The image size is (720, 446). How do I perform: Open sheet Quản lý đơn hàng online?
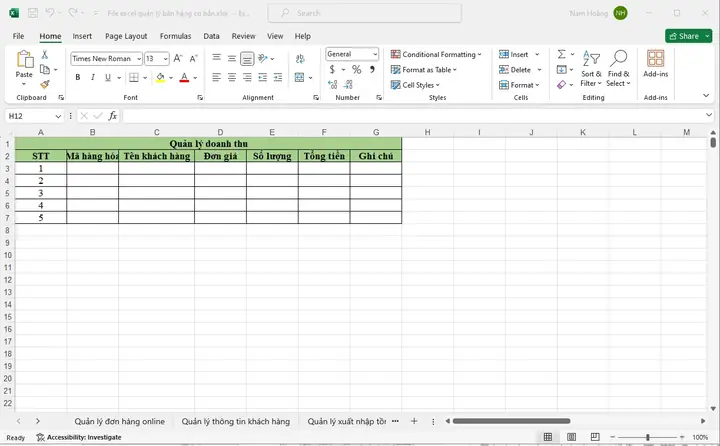(119, 422)
